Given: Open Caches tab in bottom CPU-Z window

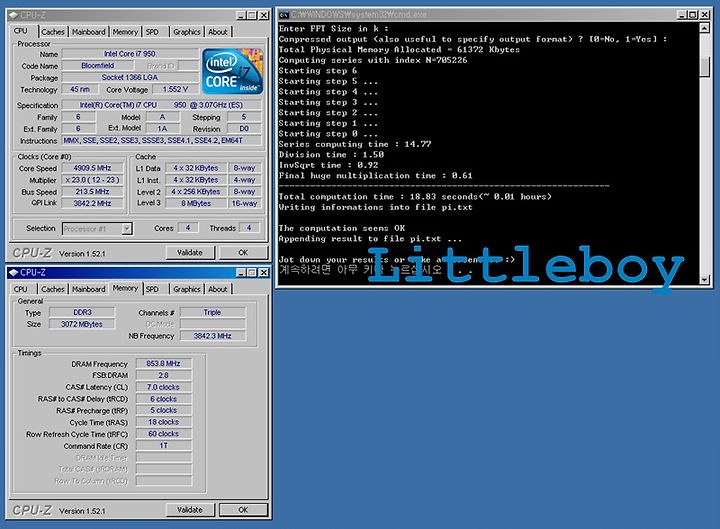Looking at the screenshot, I should click(53, 289).
